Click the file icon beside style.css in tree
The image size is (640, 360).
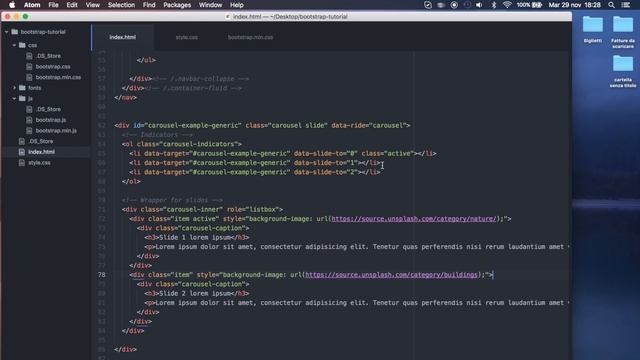point(22,162)
